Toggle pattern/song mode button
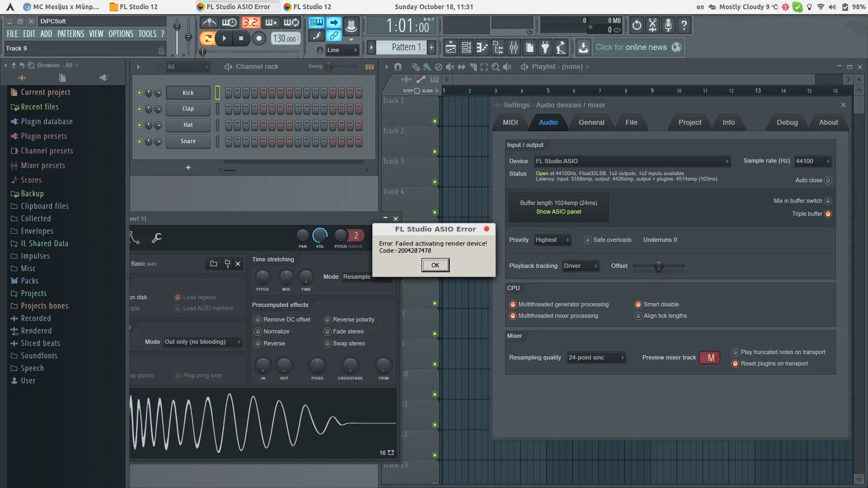The width and height of the screenshot is (868, 488). [207, 38]
